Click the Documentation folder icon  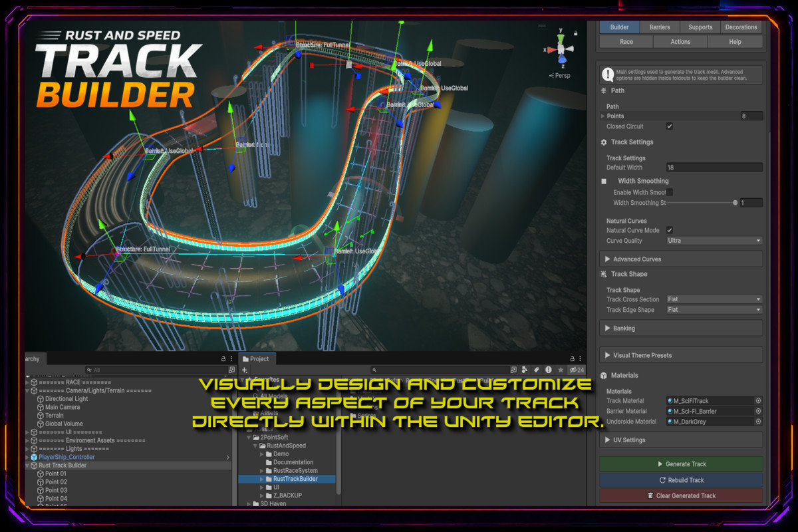269,462
